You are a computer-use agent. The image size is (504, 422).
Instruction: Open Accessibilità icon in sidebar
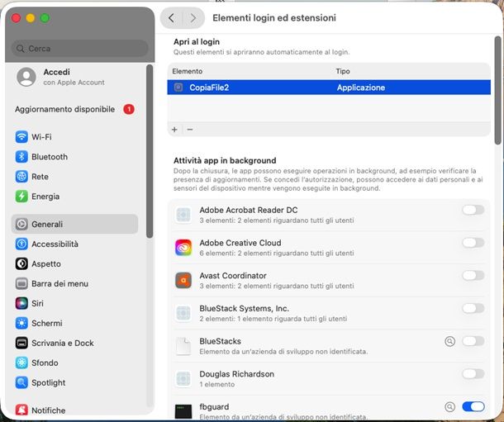[21, 244]
